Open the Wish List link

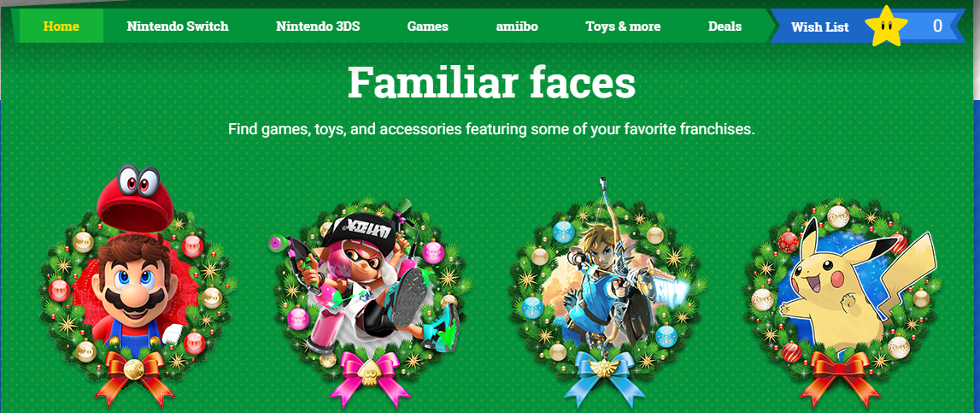click(x=820, y=27)
